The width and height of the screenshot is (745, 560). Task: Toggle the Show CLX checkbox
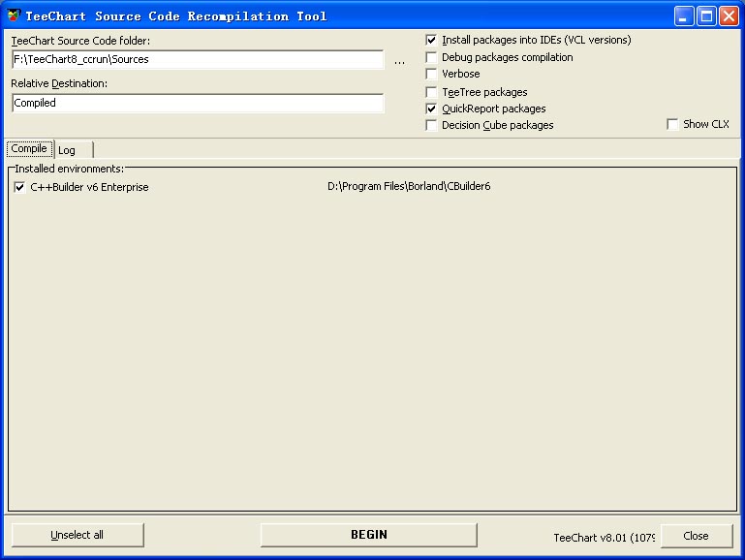tap(672, 124)
